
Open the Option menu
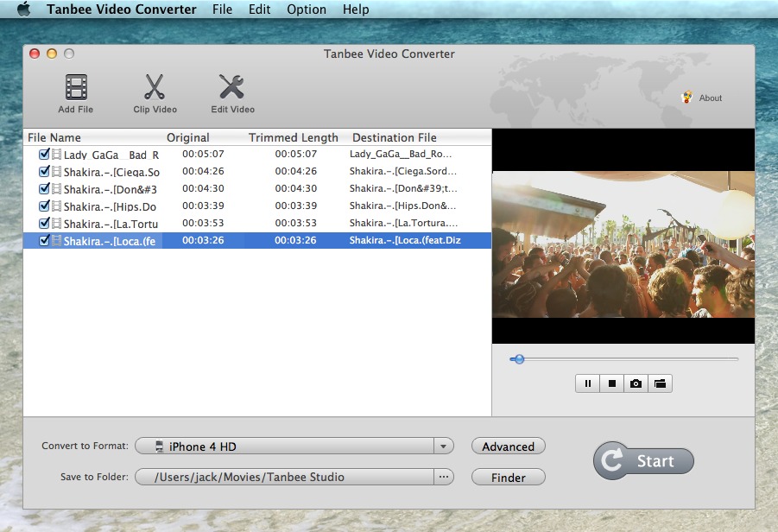point(307,9)
